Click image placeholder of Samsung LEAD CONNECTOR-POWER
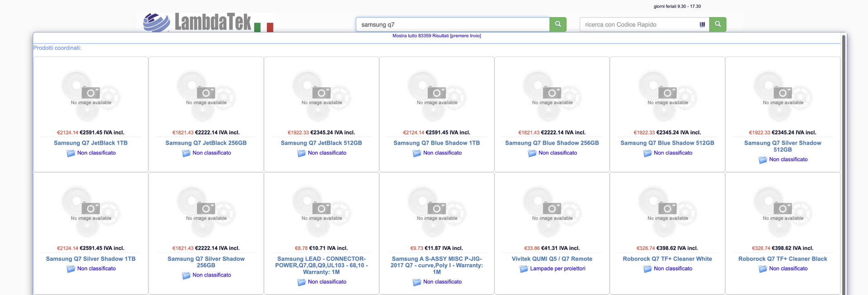This screenshot has width=868, height=295. coord(321,211)
